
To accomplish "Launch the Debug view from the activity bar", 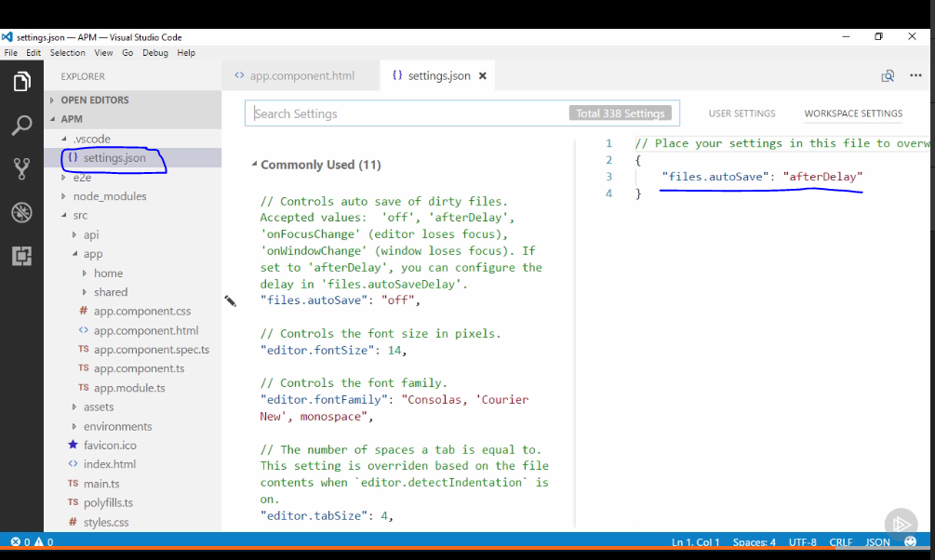I will 20,212.
